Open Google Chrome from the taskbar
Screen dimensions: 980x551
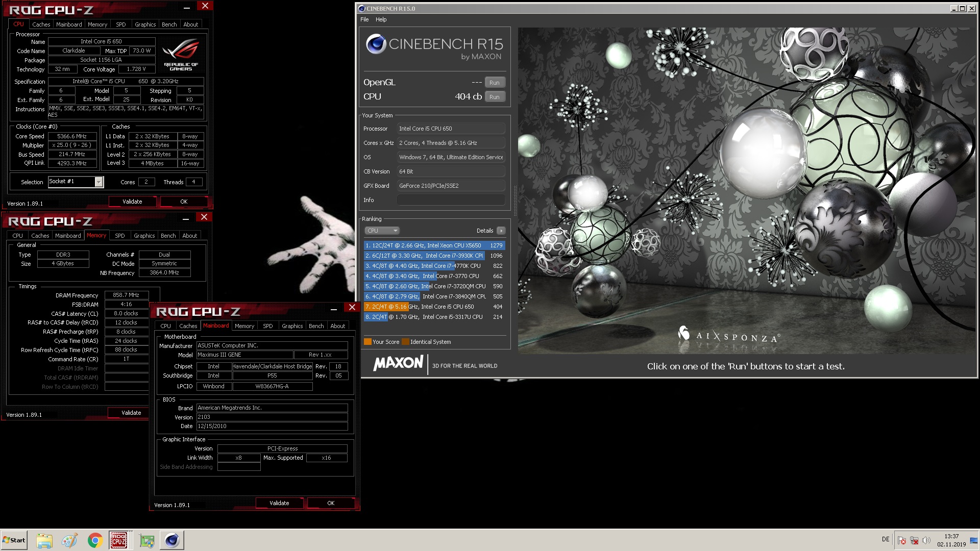94,540
